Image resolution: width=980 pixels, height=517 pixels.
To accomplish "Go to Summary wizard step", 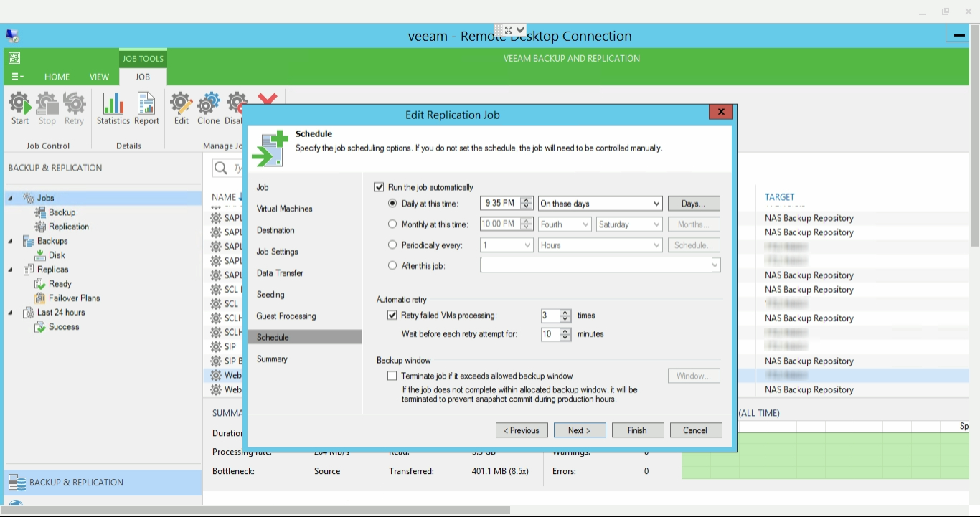I will pos(272,359).
